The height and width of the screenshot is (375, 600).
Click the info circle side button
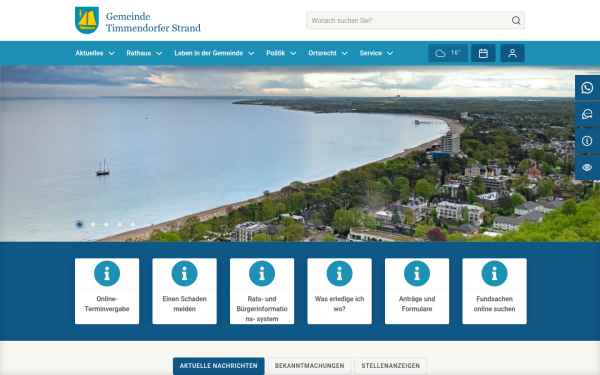(x=587, y=141)
